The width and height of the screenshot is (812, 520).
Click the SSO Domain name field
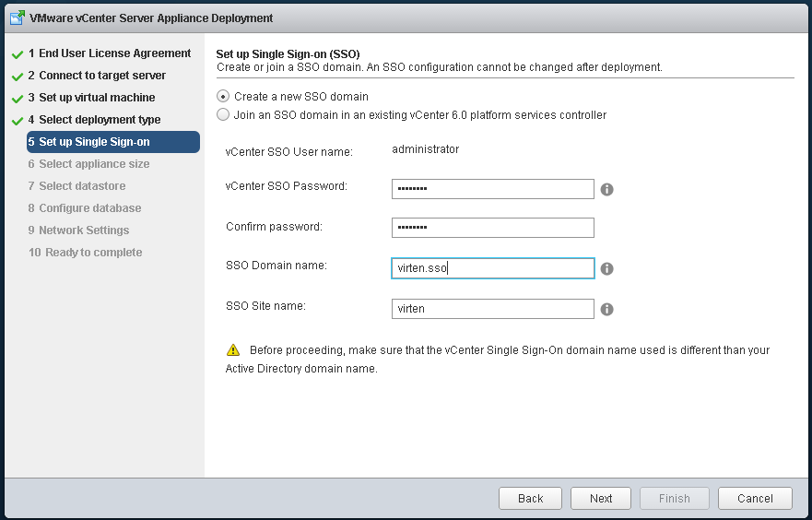tap(492, 268)
